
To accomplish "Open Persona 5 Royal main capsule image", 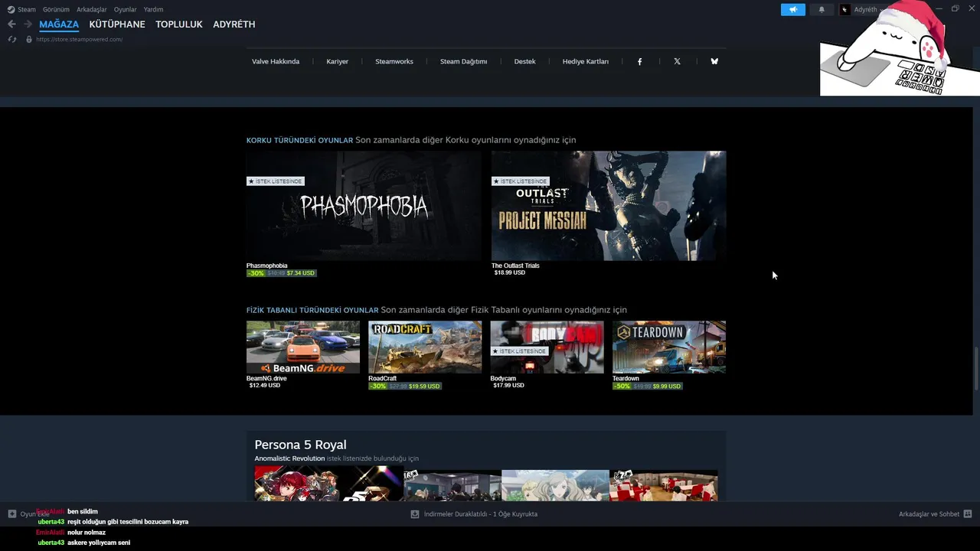I will (x=329, y=484).
